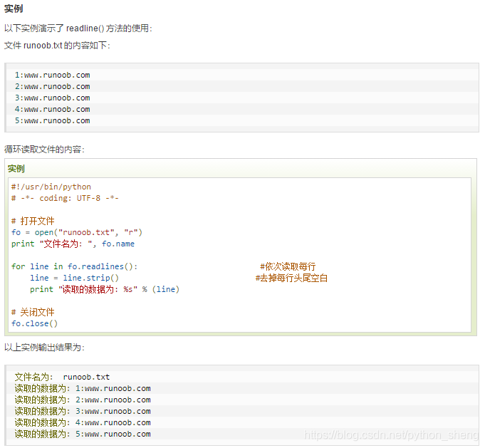
Task: Click output '读取的数据为: 3:www.runoob.com'
Action: coord(83,411)
